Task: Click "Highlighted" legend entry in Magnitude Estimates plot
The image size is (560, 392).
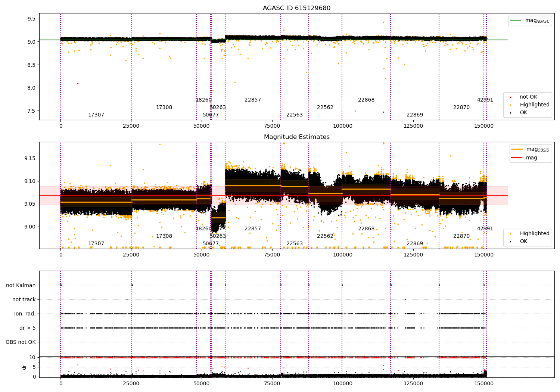Action: 530,234
